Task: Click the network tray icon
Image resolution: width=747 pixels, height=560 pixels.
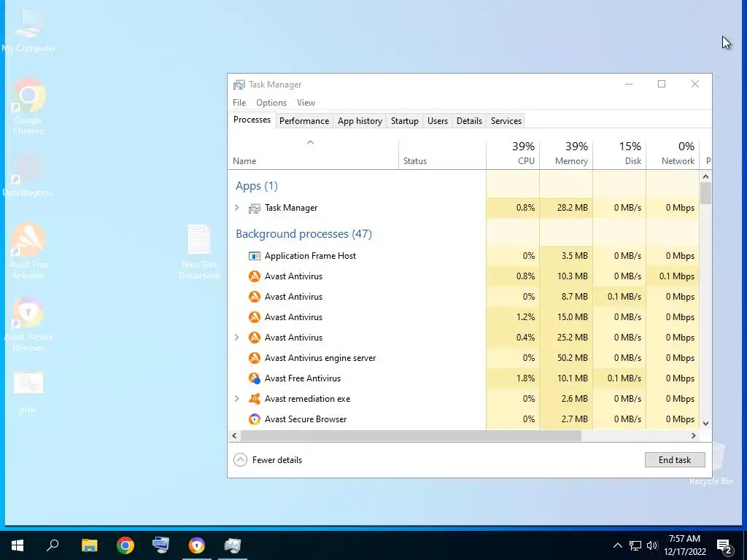Action: pyautogui.click(x=635, y=545)
